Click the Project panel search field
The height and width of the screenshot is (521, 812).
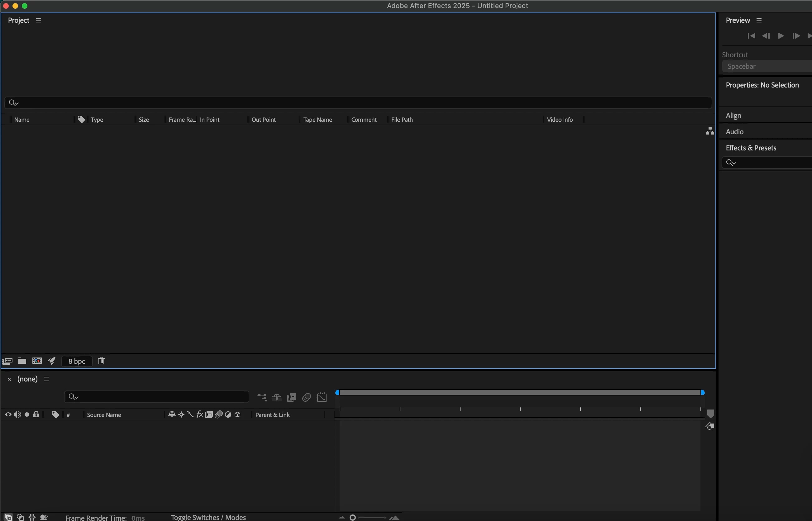(359, 102)
